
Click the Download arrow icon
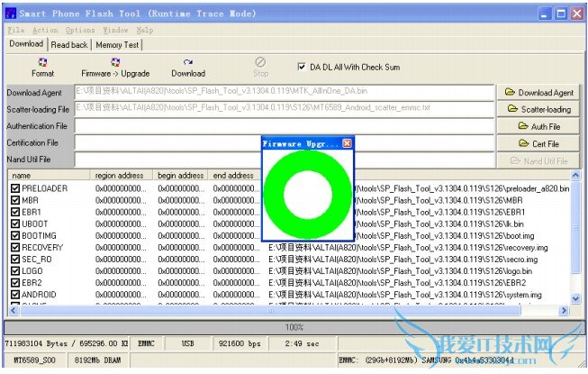tap(188, 62)
